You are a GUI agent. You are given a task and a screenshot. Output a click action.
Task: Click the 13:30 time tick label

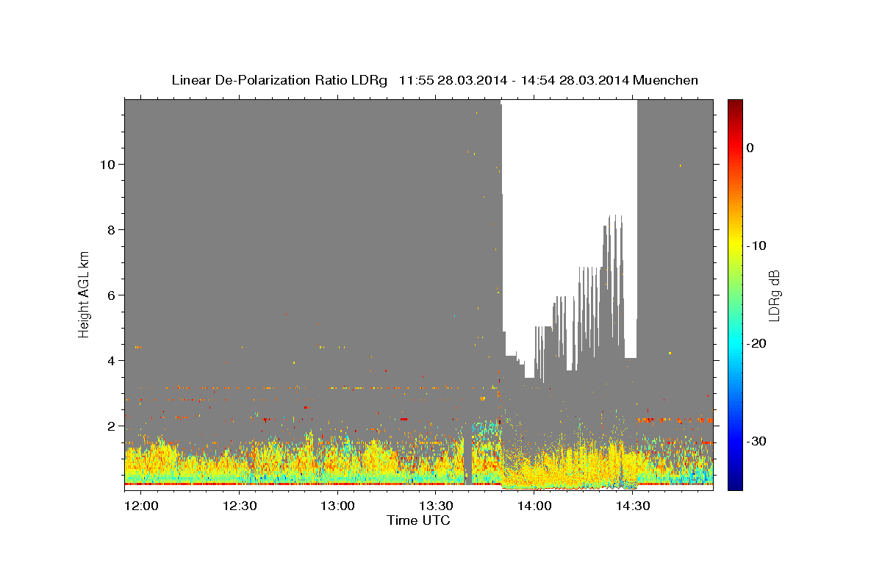(436, 506)
